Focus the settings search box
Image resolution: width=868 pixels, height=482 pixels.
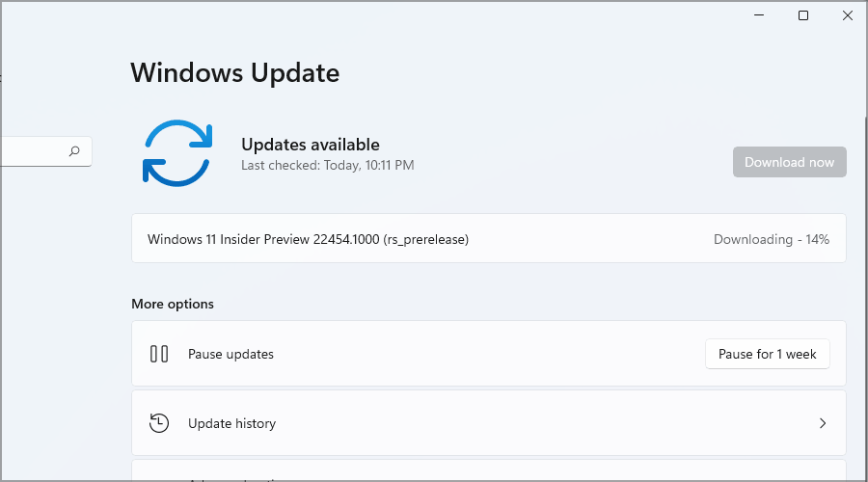click(x=34, y=151)
